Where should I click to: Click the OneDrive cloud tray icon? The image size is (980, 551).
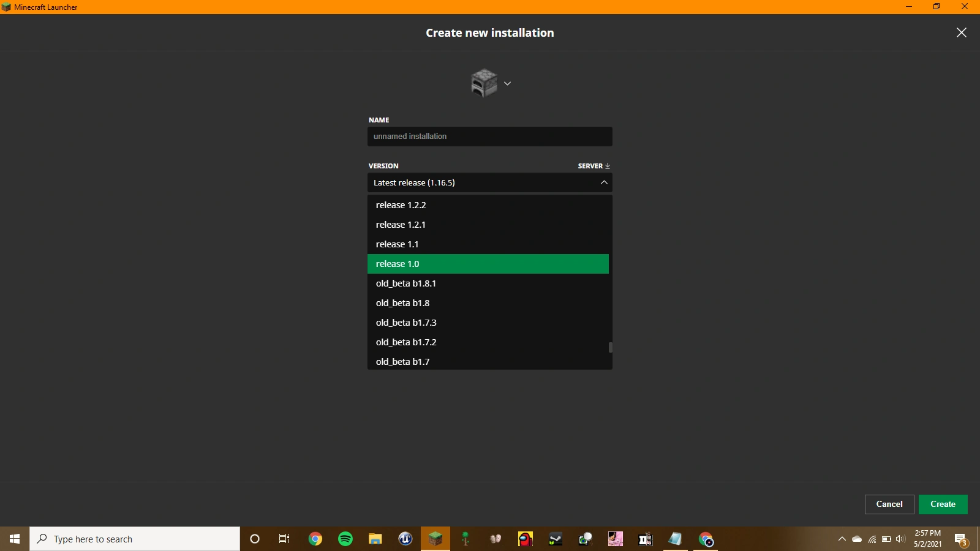(857, 539)
